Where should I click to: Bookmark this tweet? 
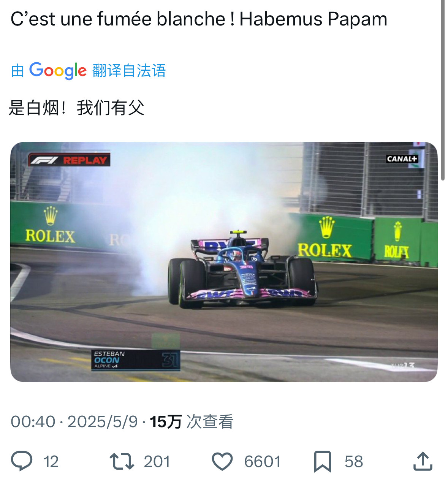(322, 461)
